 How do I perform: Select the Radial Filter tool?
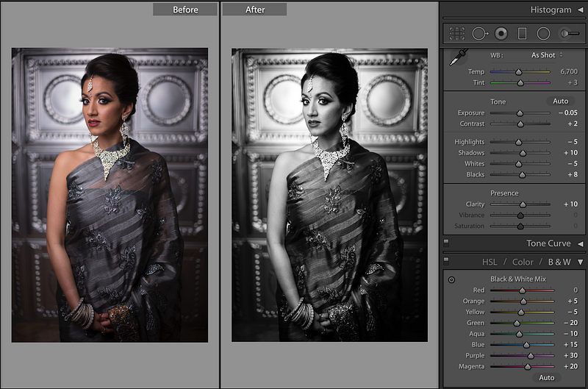pos(543,34)
